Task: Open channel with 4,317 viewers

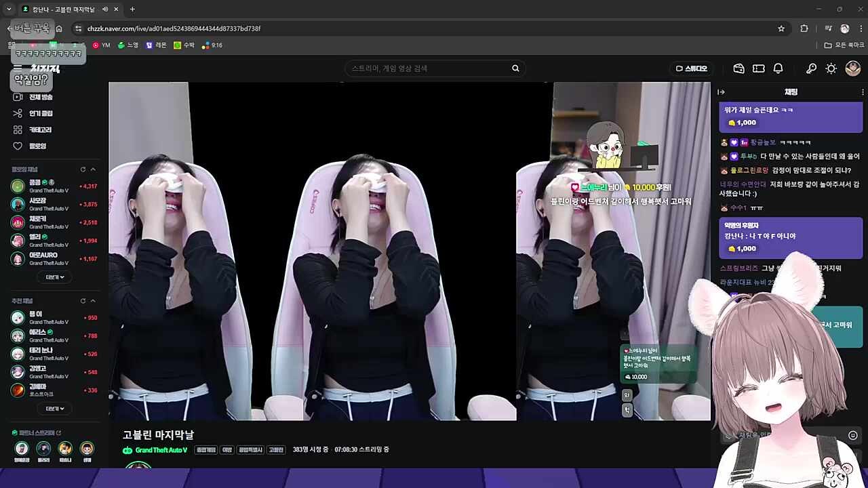Action: pyautogui.click(x=54, y=186)
